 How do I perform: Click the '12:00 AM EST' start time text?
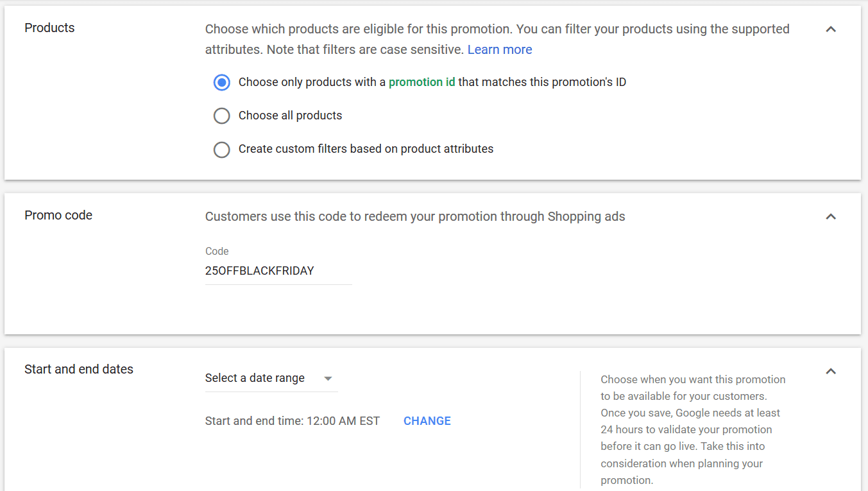click(x=343, y=421)
